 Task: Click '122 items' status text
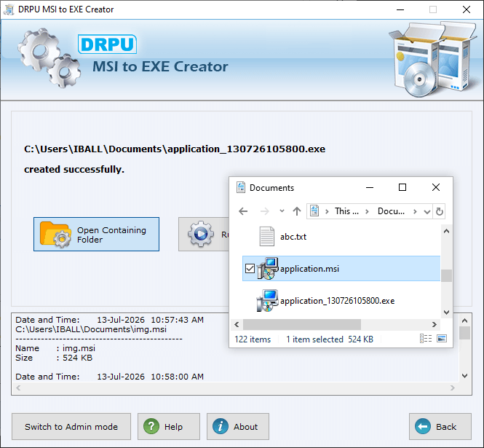coord(253,339)
